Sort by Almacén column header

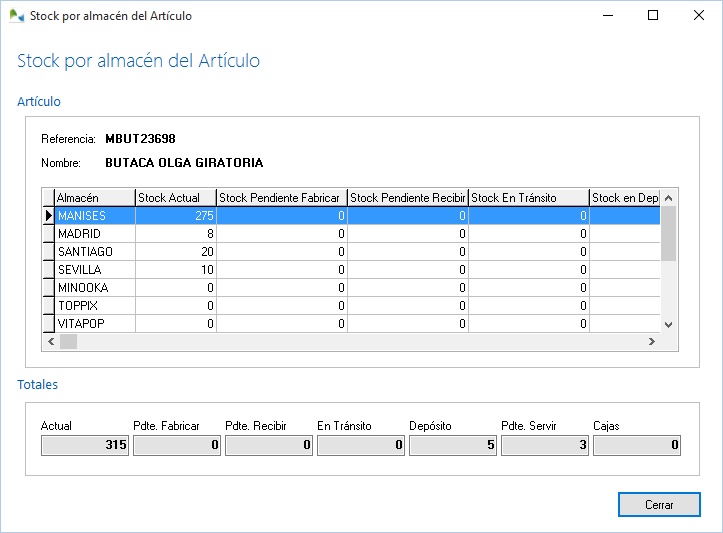[94, 198]
